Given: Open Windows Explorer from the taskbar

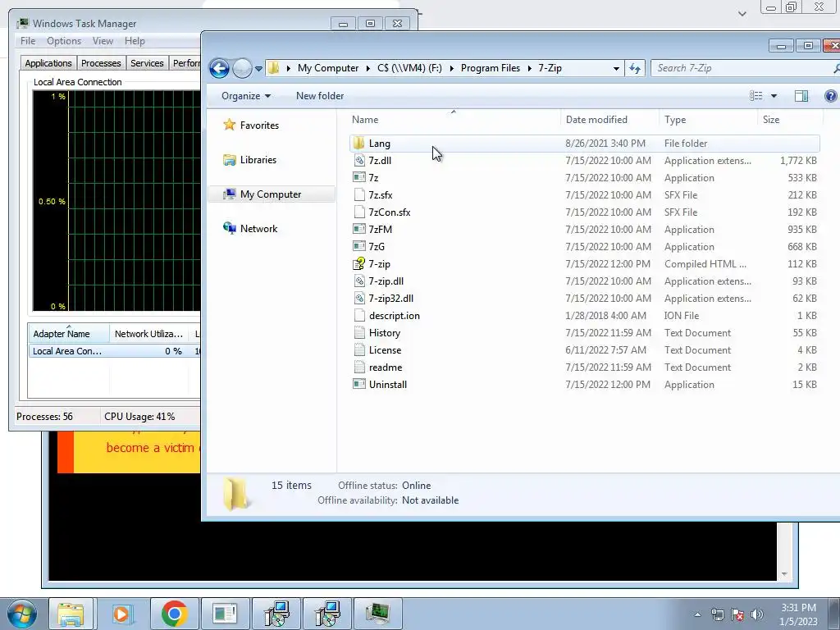Looking at the screenshot, I should coord(71,614).
